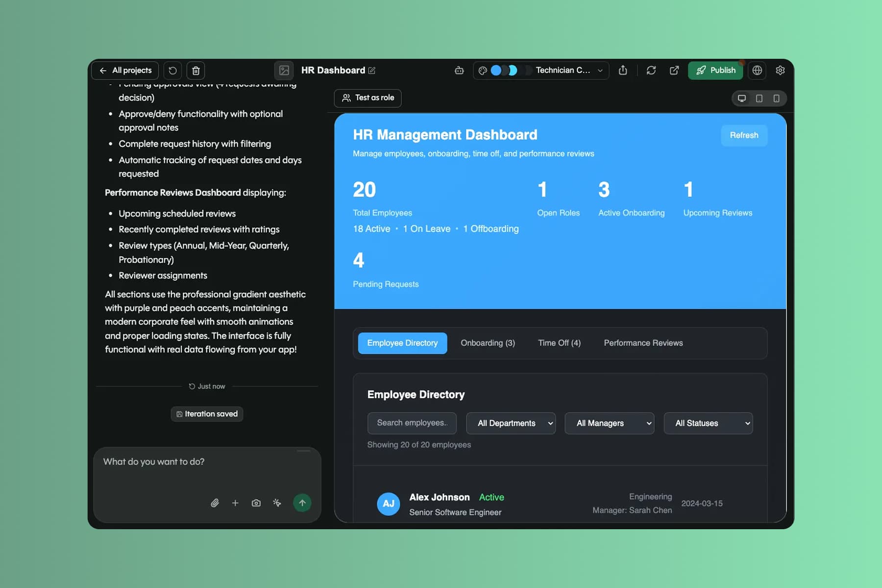Click the share/export icon

tap(623, 71)
